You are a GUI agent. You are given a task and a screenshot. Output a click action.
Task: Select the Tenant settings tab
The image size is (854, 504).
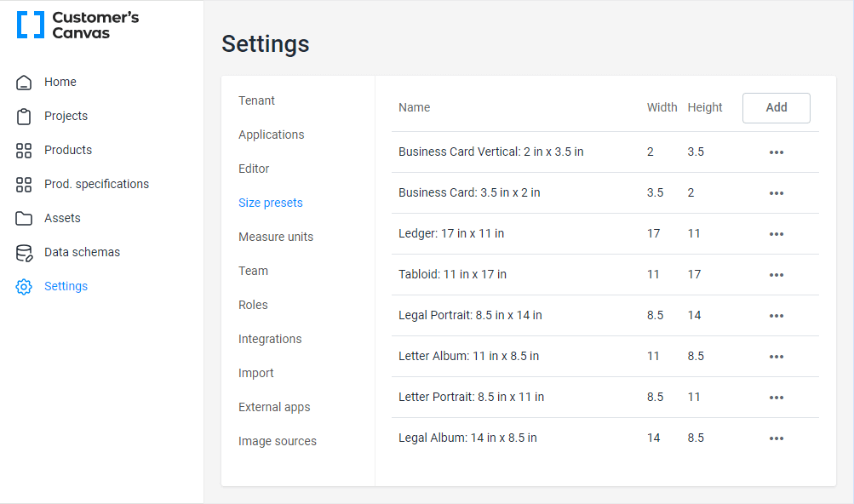[x=256, y=100]
